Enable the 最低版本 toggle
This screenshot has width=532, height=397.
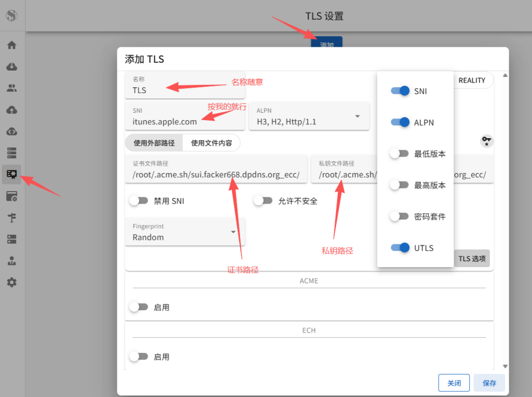(x=400, y=153)
